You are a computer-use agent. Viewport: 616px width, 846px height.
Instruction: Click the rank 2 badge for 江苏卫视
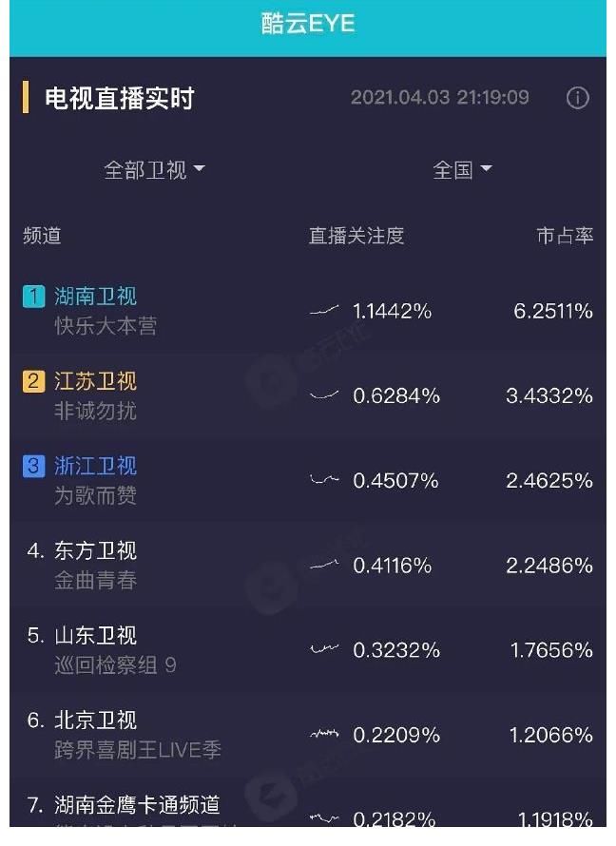pos(33,381)
